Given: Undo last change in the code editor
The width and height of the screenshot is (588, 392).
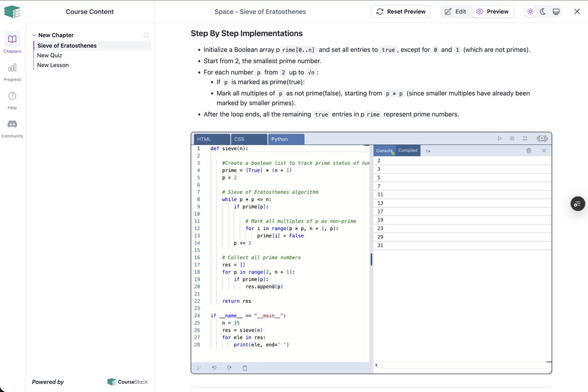Looking at the screenshot, I should (x=214, y=367).
